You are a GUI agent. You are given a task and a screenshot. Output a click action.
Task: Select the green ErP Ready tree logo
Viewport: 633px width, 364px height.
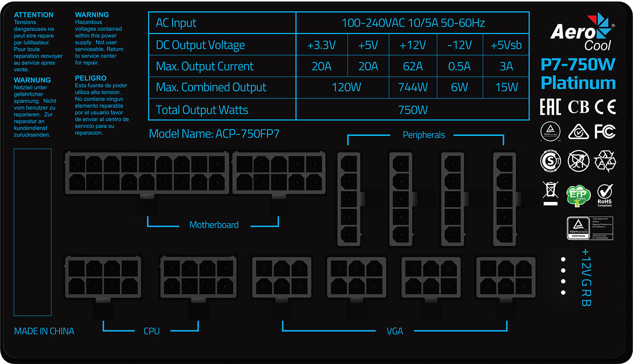coord(578,196)
